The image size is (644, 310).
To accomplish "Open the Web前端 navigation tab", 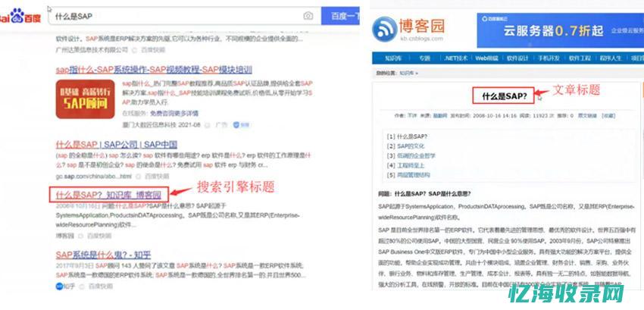I will coord(486,58).
